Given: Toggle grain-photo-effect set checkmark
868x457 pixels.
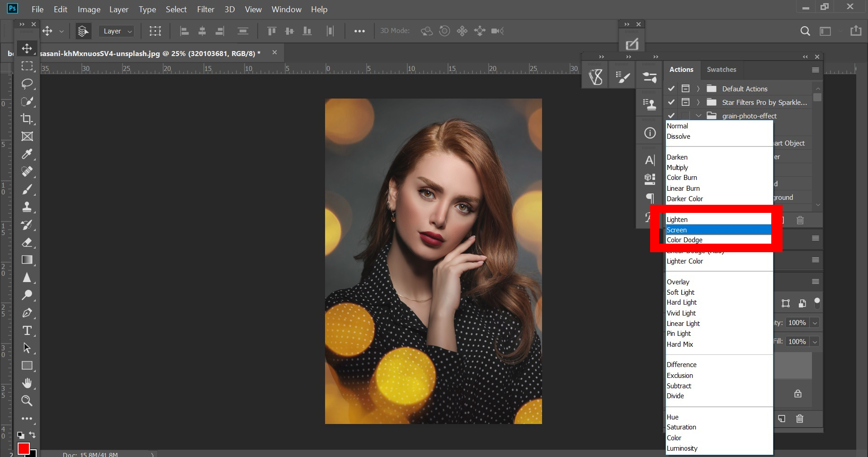Looking at the screenshot, I should tap(671, 116).
